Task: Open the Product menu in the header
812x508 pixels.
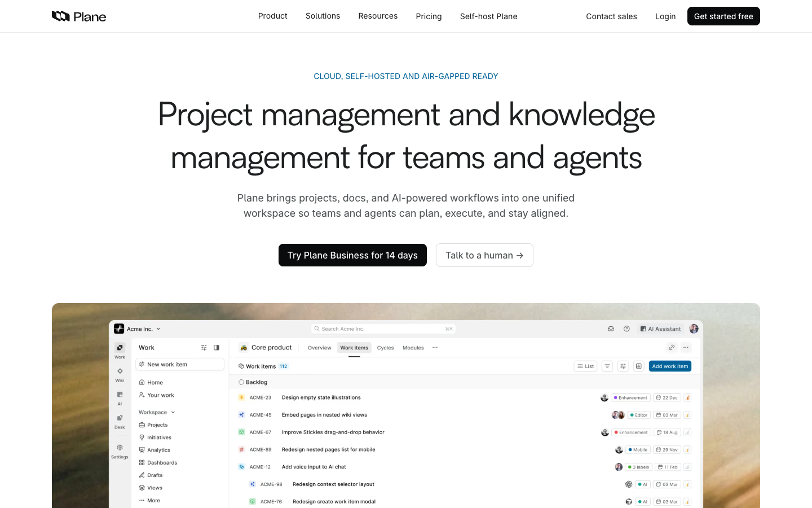Action: 273,16
